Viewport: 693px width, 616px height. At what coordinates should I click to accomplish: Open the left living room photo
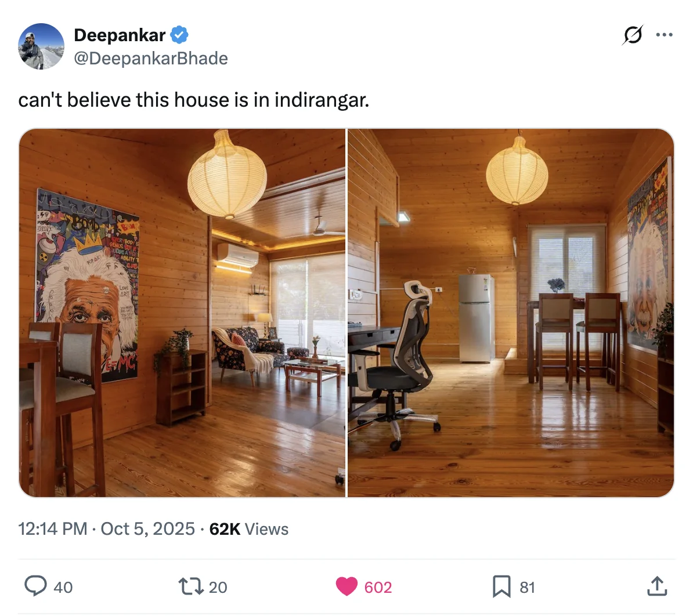[x=182, y=313]
